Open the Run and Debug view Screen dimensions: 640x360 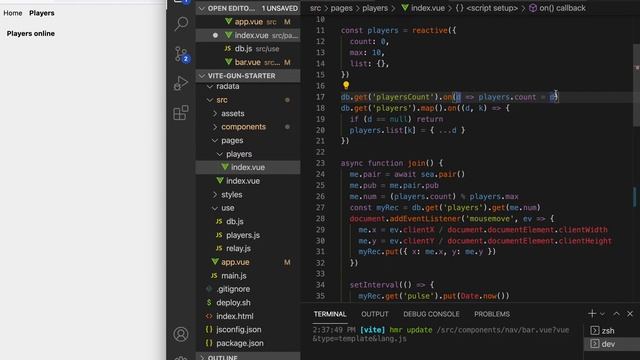181,83
